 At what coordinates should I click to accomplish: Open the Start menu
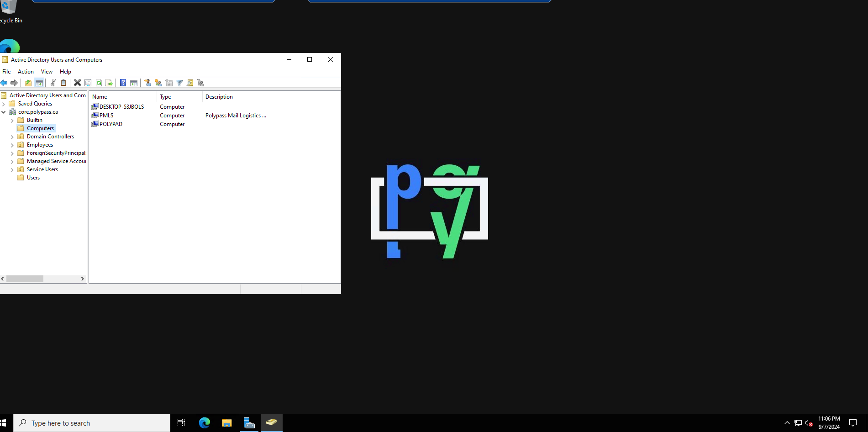(x=4, y=423)
